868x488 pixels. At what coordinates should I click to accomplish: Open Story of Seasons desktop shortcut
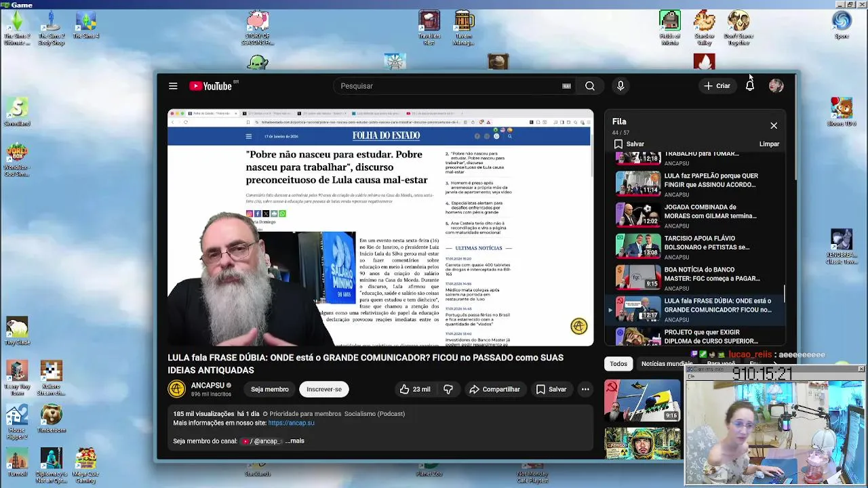[x=258, y=28]
